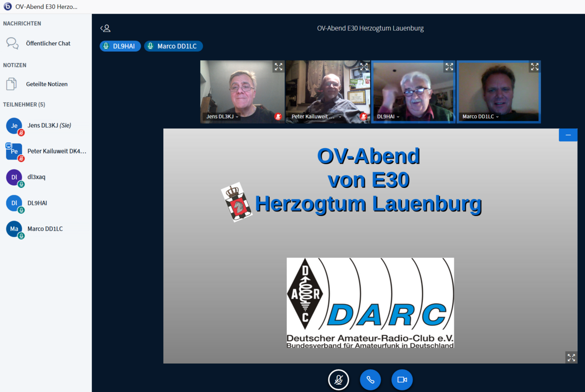Fullscreen the DL9HAI webcam
The image size is (585, 392).
pyautogui.click(x=449, y=67)
